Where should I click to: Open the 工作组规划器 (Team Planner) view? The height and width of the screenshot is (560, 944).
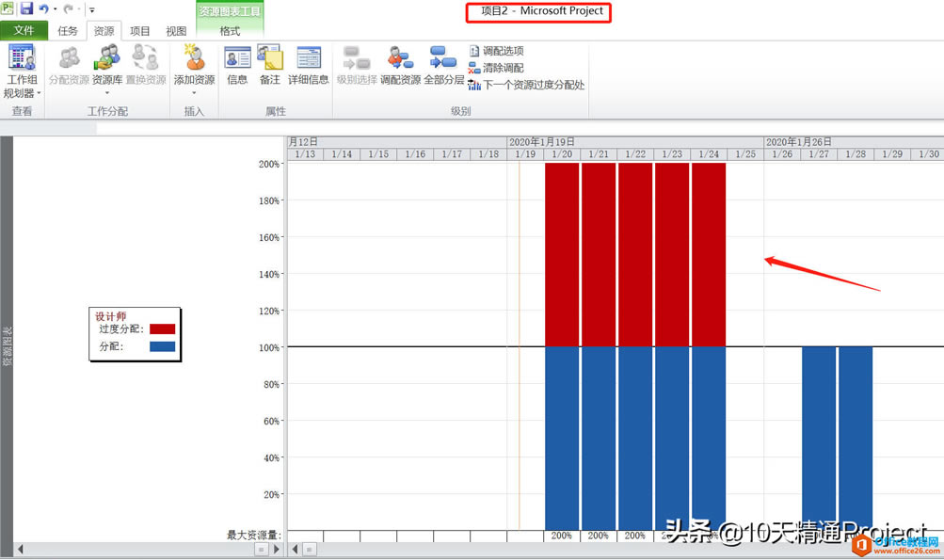coord(22,66)
